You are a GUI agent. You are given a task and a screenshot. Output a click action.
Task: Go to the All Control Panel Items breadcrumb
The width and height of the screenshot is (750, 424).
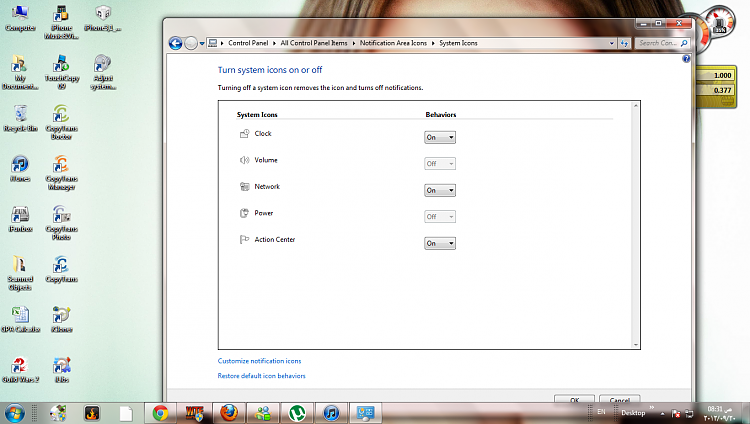(315, 43)
